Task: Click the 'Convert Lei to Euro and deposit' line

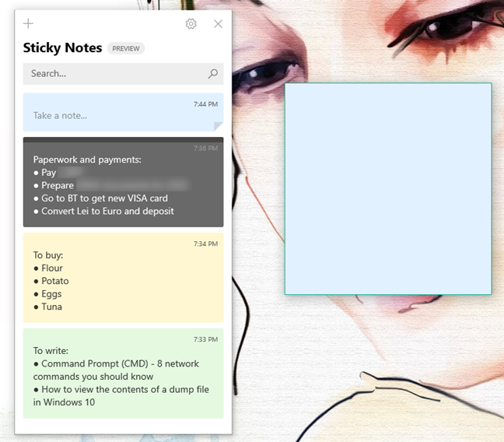Action: [107, 211]
